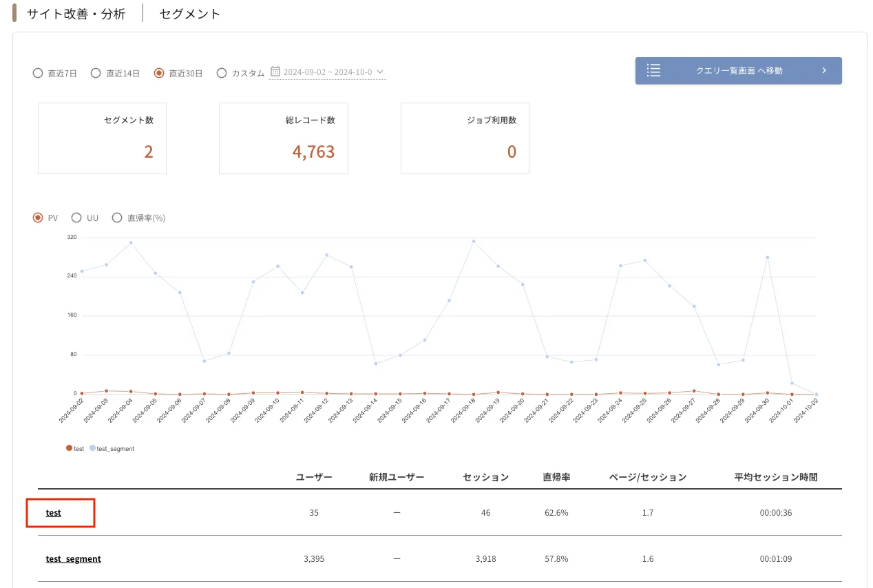Click the sessions value 3,918 cell

tap(486, 559)
